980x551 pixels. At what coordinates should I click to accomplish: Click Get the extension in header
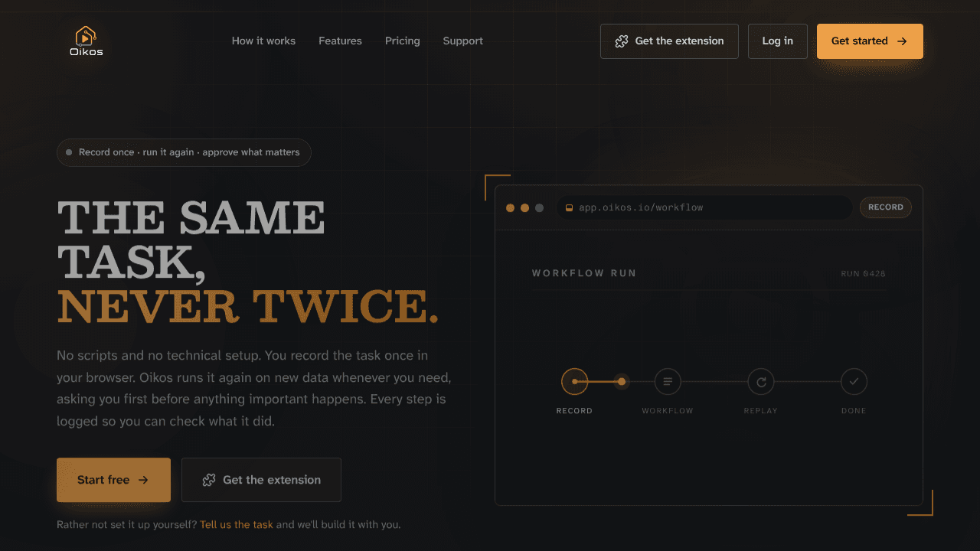coord(669,41)
